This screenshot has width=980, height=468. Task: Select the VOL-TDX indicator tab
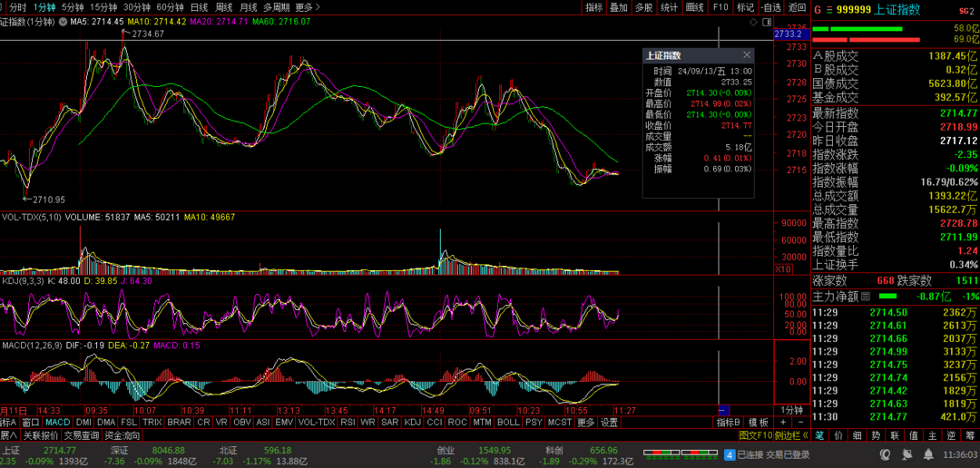pyautogui.click(x=317, y=423)
